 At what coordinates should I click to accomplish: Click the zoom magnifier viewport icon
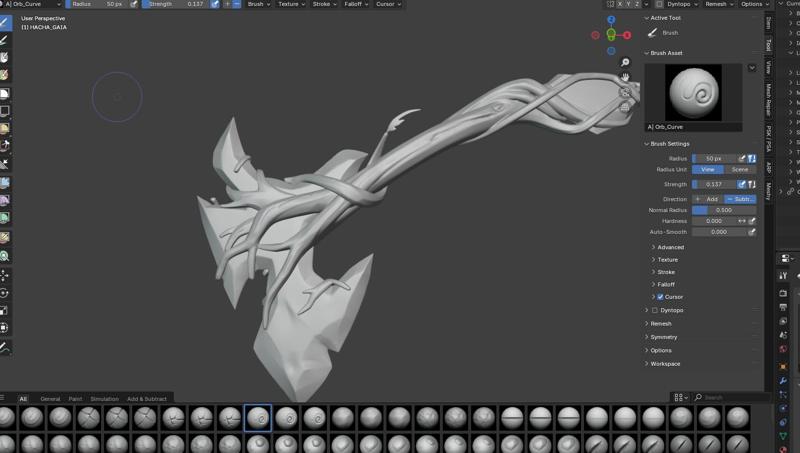(625, 62)
